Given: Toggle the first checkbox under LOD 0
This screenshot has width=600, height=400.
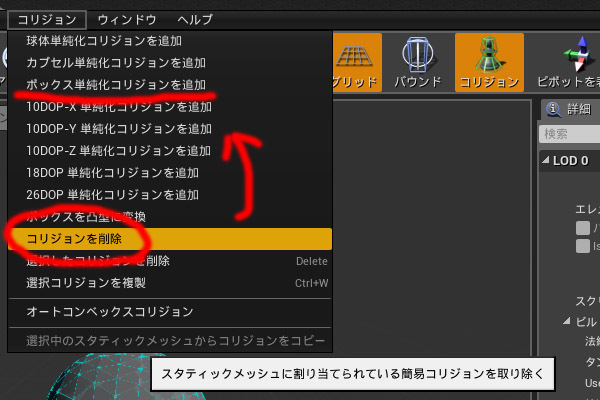Looking at the screenshot, I should click(583, 228).
